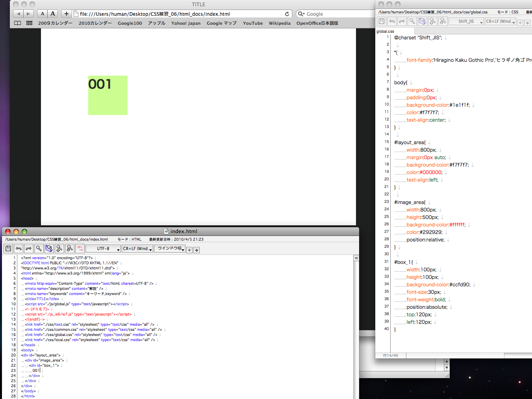Open CR+LF line ending dropdown in global.css window

pos(500,21)
